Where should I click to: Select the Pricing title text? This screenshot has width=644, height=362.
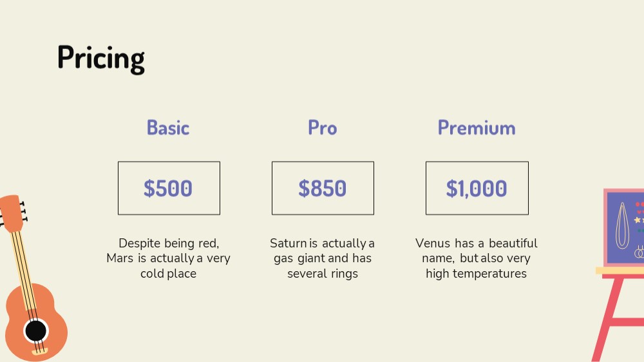101,59
